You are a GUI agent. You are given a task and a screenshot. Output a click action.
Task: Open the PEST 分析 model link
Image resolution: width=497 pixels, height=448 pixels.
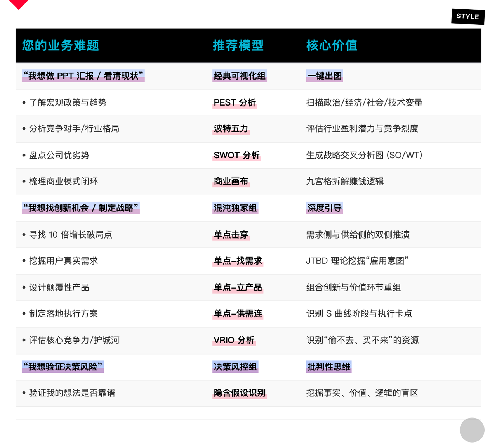[235, 103]
